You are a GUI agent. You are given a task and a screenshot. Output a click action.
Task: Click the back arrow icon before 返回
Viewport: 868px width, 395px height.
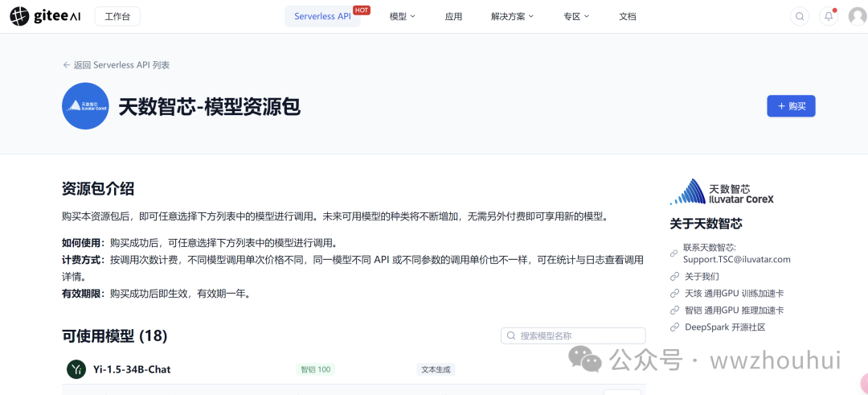pyautogui.click(x=67, y=65)
